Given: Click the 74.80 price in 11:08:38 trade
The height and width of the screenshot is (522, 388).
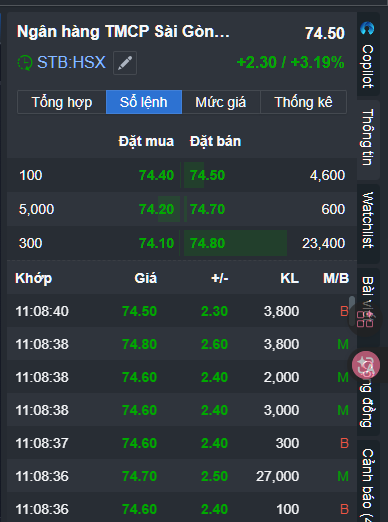Looking at the screenshot, I should pyautogui.click(x=139, y=344).
